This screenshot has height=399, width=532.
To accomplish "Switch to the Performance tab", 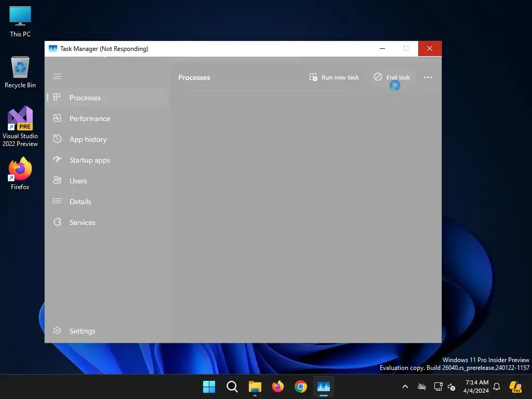I will coord(107,118).
